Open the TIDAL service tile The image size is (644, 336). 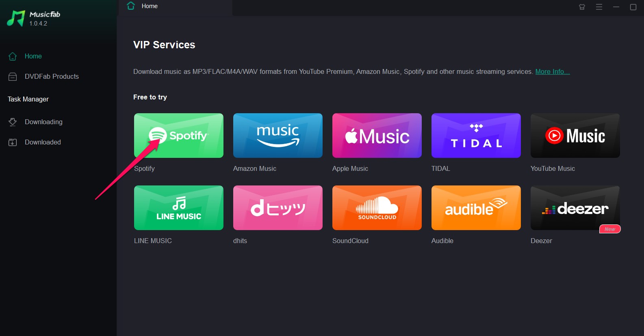[x=476, y=136]
